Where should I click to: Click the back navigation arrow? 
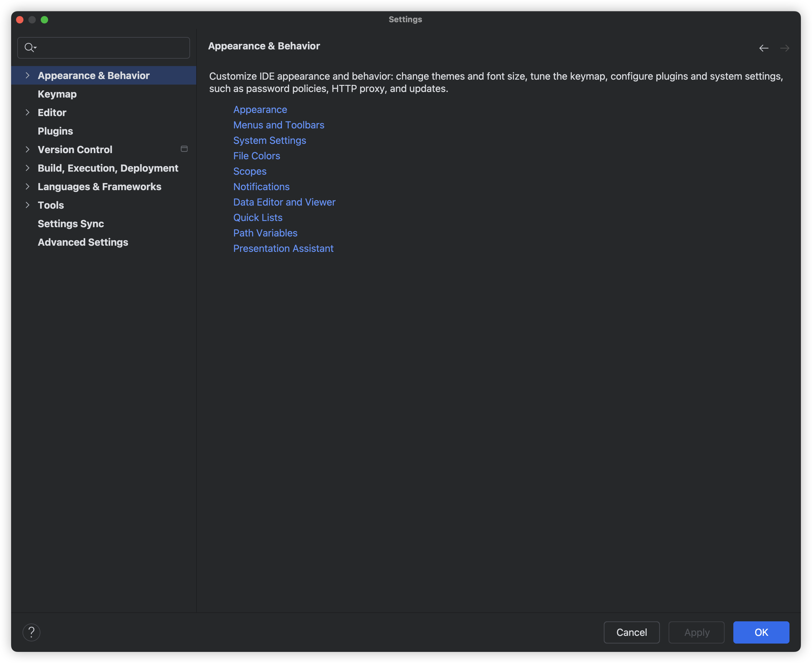pos(764,48)
